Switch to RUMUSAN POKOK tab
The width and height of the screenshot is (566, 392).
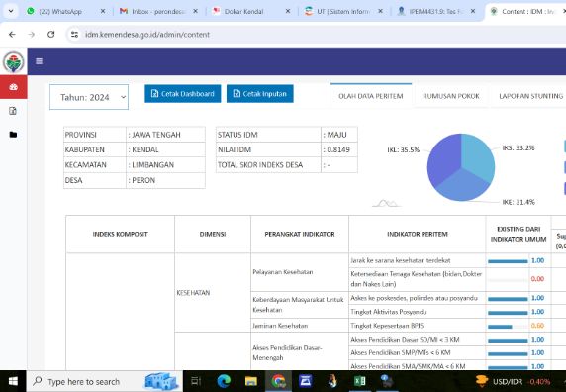[x=451, y=96]
